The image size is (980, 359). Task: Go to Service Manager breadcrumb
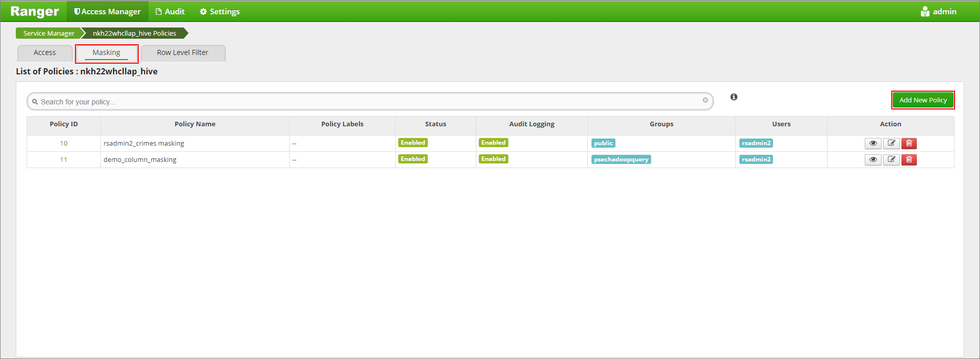coord(49,33)
